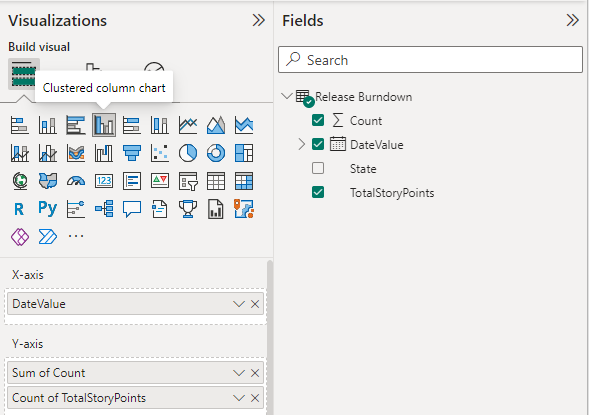The width and height of the screenshot is (589, 415).
Task: Remove DateValue from X-axis well
Action: (x=255, y=304)
